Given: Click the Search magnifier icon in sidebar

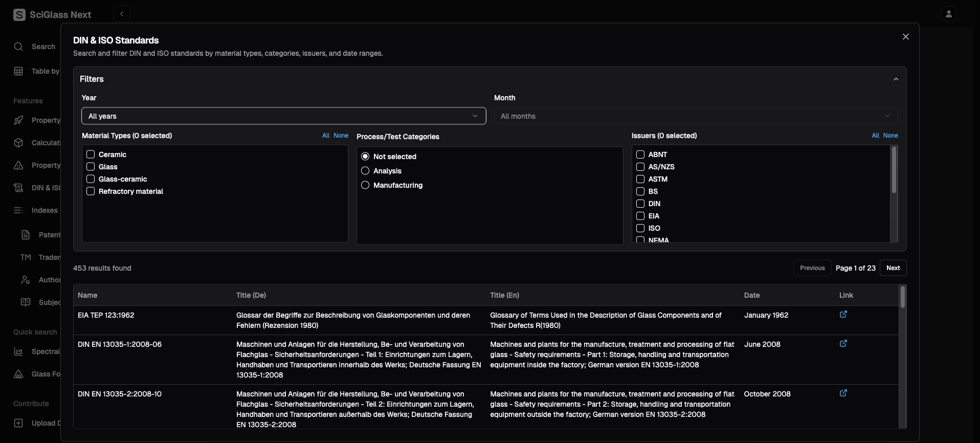Looking at the screenshot, I should (19, 47).
